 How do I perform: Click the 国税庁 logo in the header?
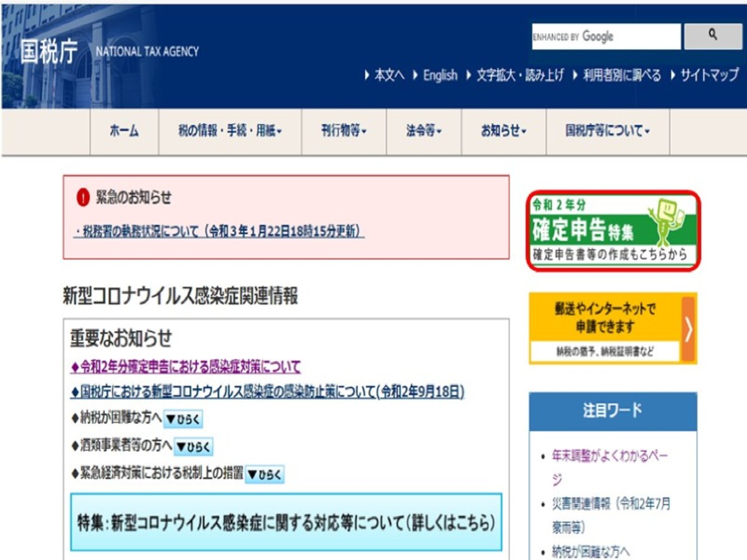pos(49,52)
